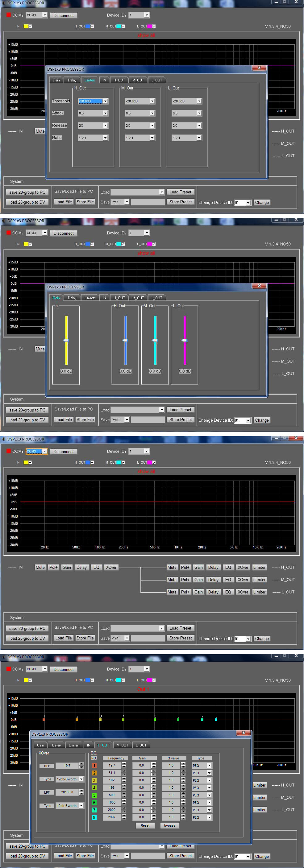Switch to M_OUT tab in the EQ dialog
Image resolution: width=304 pixels, height=868 pixels.
point(122,745)
